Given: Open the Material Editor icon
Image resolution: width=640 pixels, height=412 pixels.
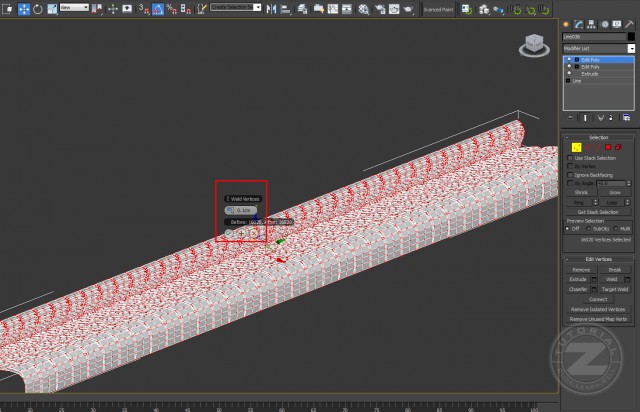Looking at the screenshot, I should point(364,9).
